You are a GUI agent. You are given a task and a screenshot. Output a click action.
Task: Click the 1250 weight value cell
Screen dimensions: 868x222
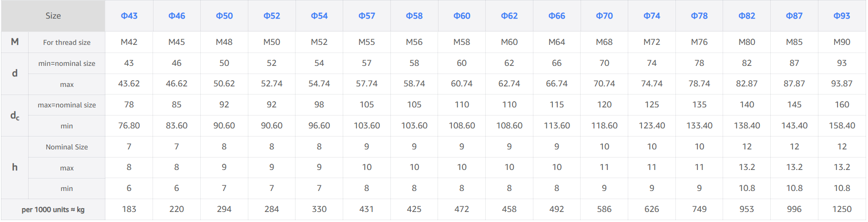[x=842, y=209]
